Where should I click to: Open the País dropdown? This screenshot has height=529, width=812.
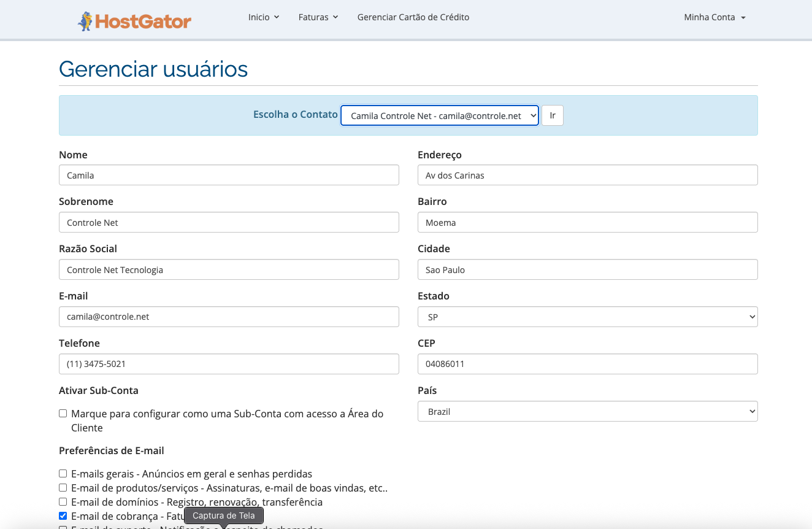point(588,411)
